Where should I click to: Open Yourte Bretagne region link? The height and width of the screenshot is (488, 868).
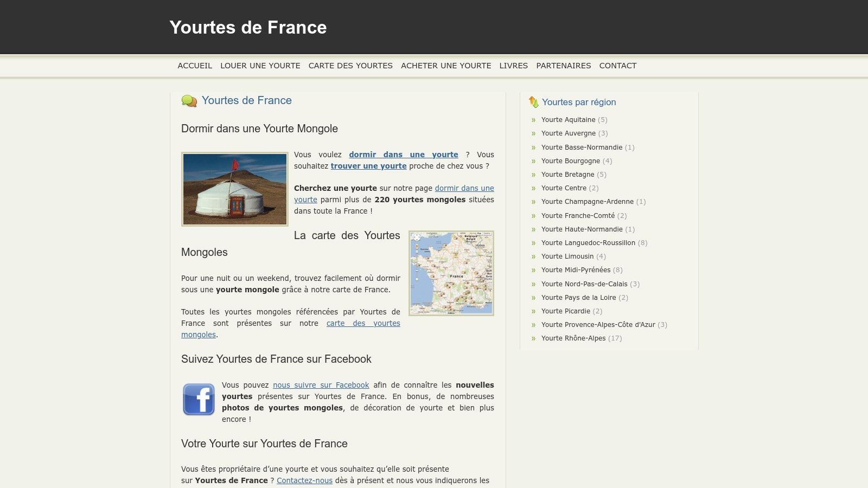568,175
